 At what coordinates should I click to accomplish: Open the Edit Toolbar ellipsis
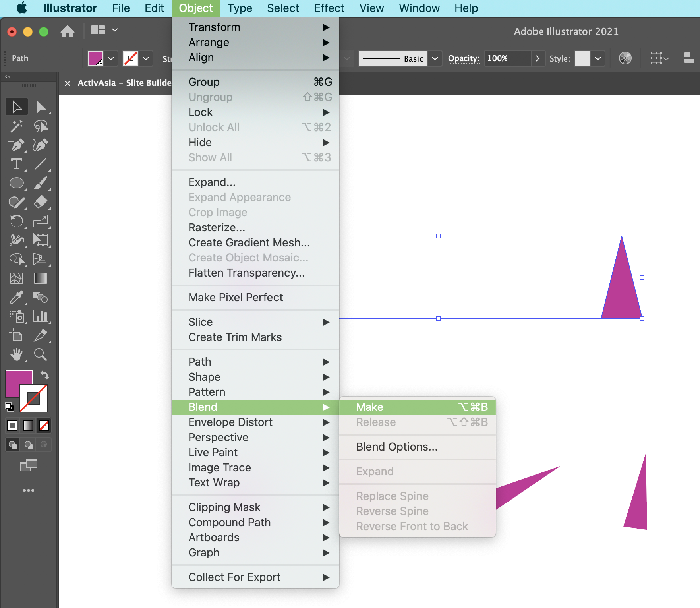pyautogui.click(x=29, y=490)
